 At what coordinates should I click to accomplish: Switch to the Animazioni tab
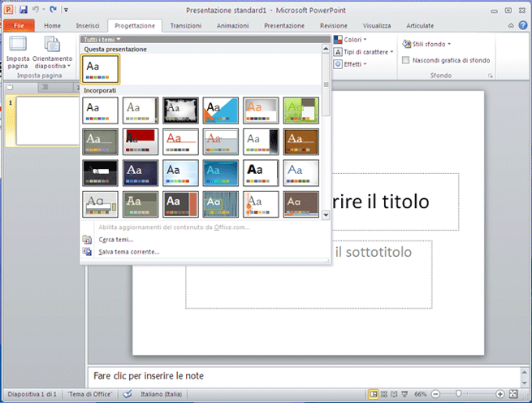233,26
